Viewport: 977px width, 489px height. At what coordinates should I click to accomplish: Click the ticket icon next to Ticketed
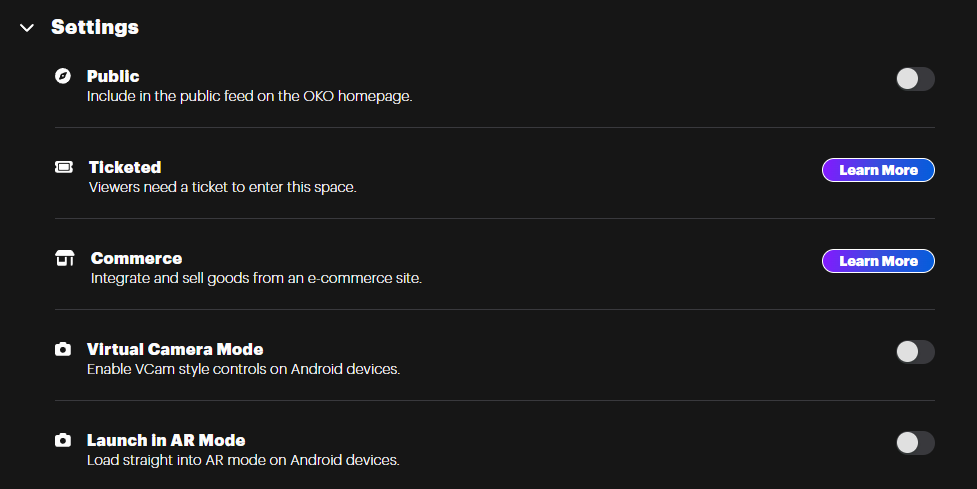click(x=64, y=167)
